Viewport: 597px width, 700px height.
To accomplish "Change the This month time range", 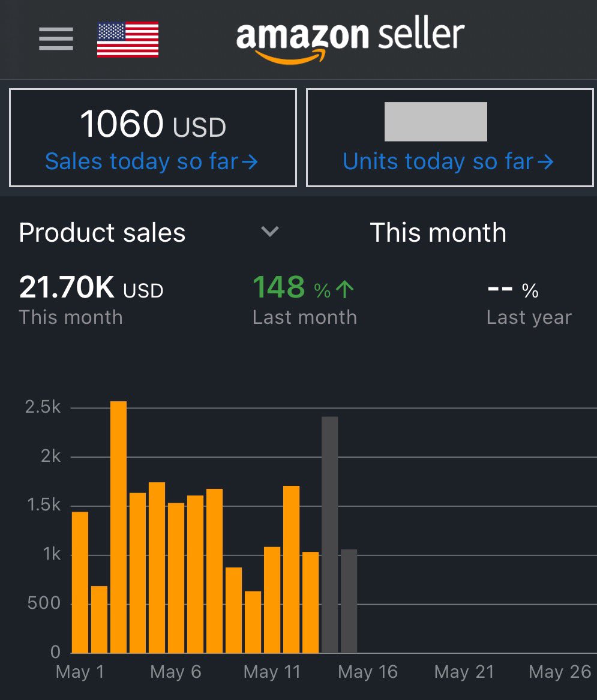I will [x=438, y=233].
